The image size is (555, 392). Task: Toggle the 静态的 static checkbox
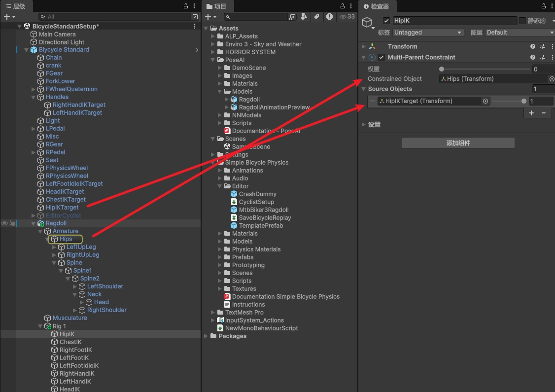point(522,21)
